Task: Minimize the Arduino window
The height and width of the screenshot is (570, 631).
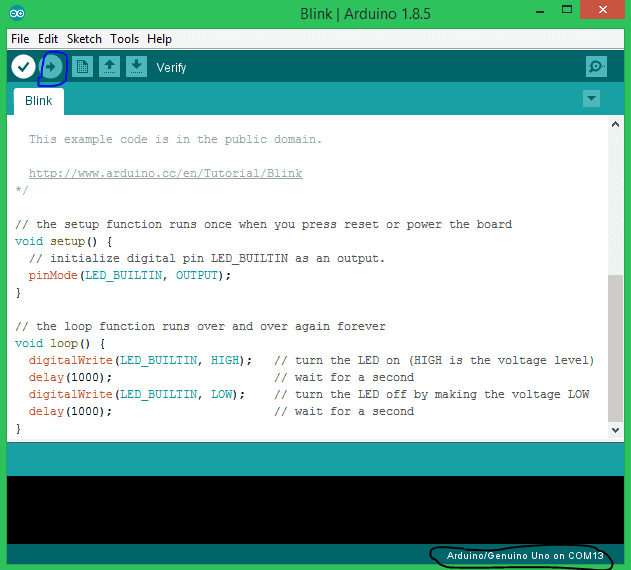Action: tap(540, 11)
